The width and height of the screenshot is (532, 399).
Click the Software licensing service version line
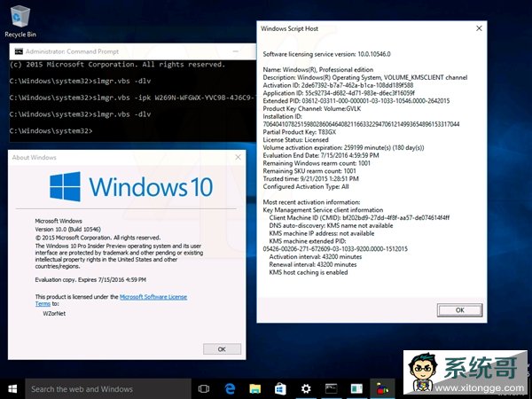[x=326, y=54]
